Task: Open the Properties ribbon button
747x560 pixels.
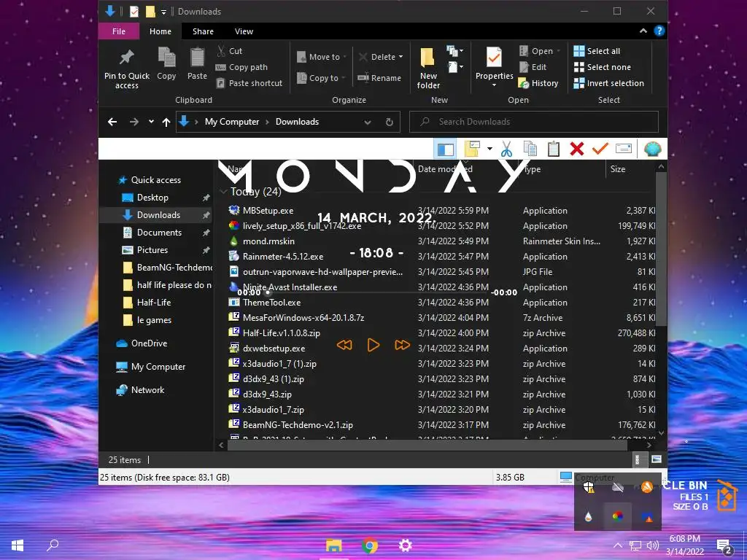Action: click(494, 66)
